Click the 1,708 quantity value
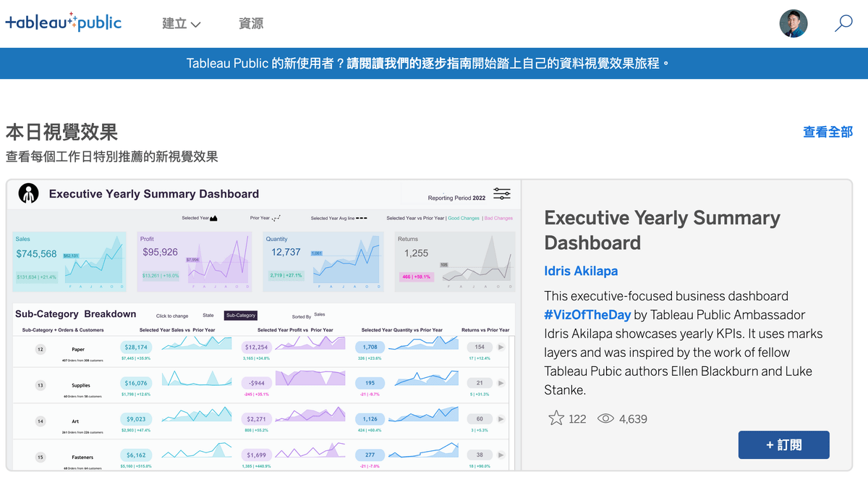 click(370, 348)
